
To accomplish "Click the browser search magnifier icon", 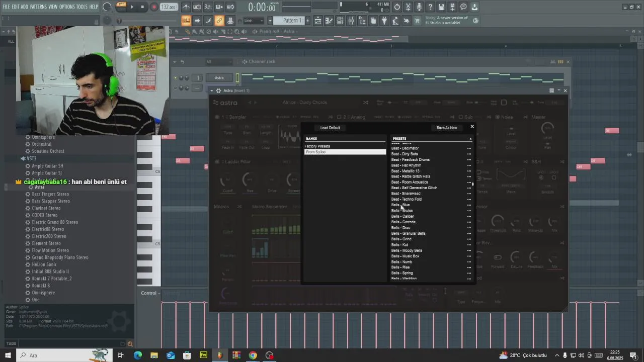I will click(x=130, y=344).
